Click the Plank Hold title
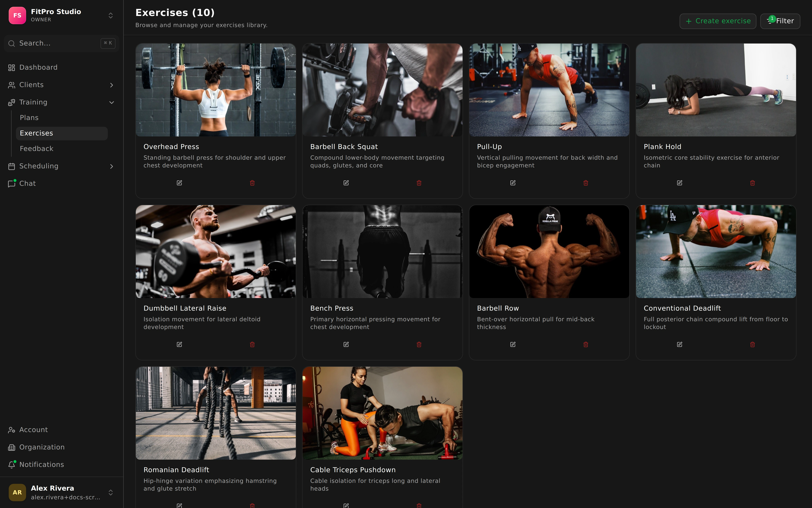Screen dimensions: 812x508 [x=662, y=146]
